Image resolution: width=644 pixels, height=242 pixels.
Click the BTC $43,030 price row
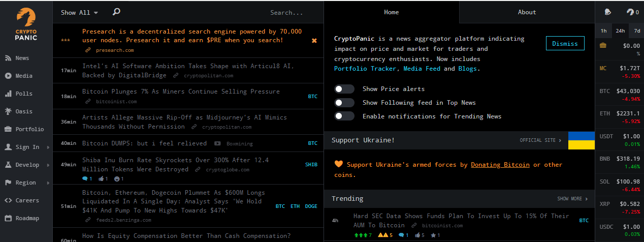(x=620, y=95)
